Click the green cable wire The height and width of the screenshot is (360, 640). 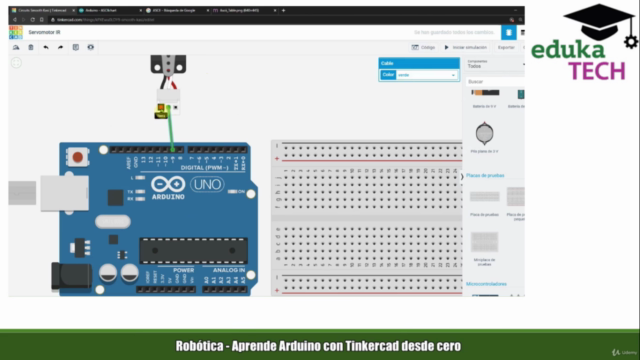171,130
